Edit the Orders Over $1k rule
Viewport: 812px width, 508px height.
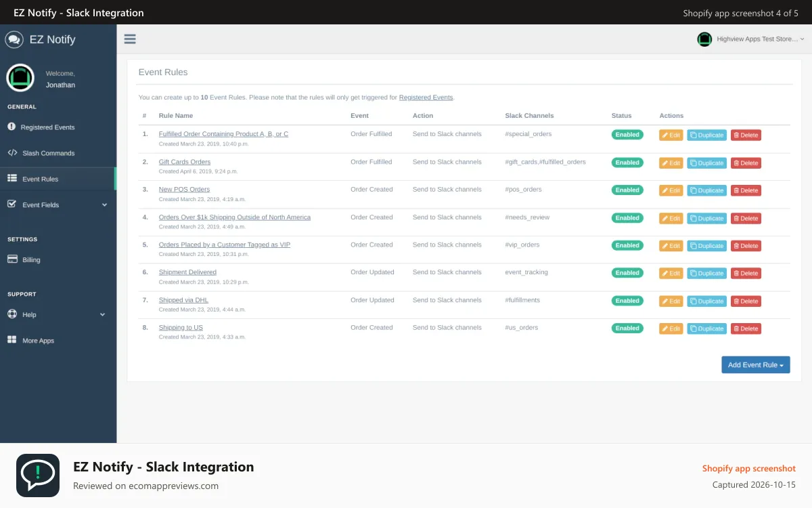671,218
